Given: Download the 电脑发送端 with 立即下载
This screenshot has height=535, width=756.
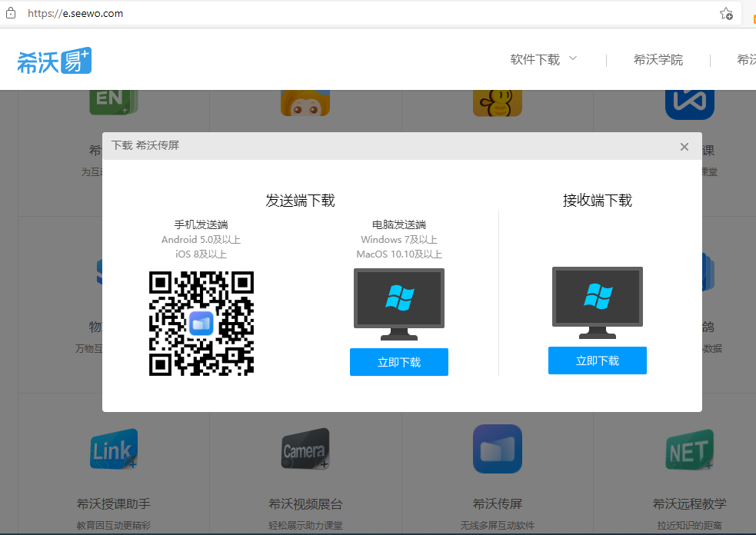Looking at the screenshot, I should 398,362.
